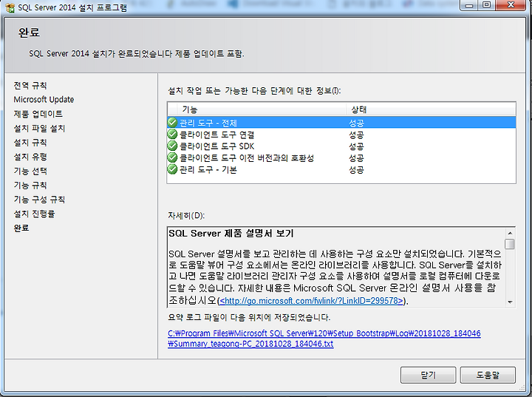Viewport: 532px width, 397px height.
Task: Click the SQL Server setup title bar icon
Action: click(x=10, y=8)
